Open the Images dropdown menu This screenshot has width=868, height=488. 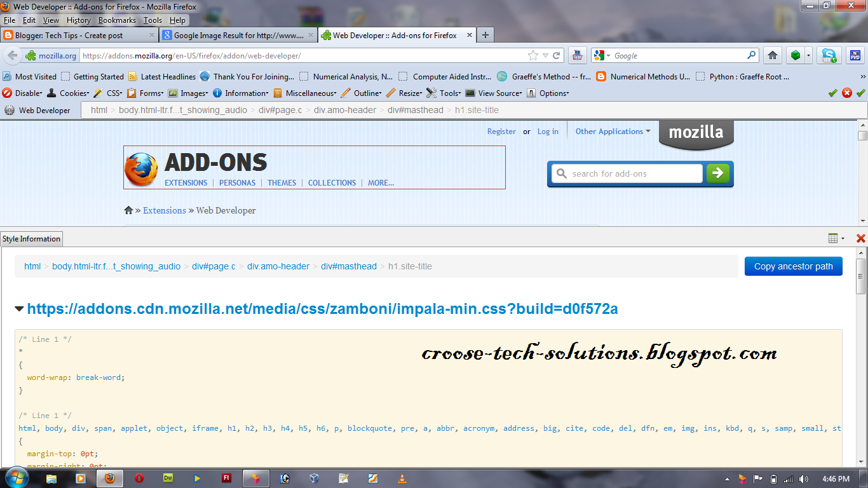(x=188, y=93)
